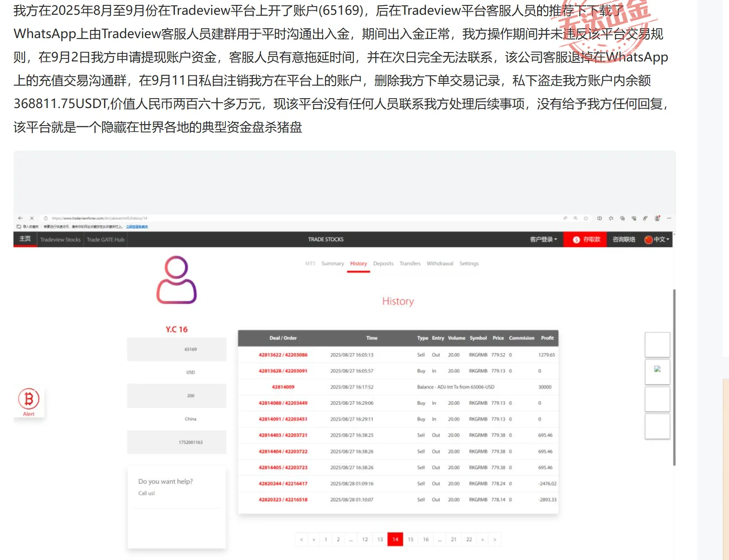Open the 咨询联络 contact link

[x=624, y=239]
